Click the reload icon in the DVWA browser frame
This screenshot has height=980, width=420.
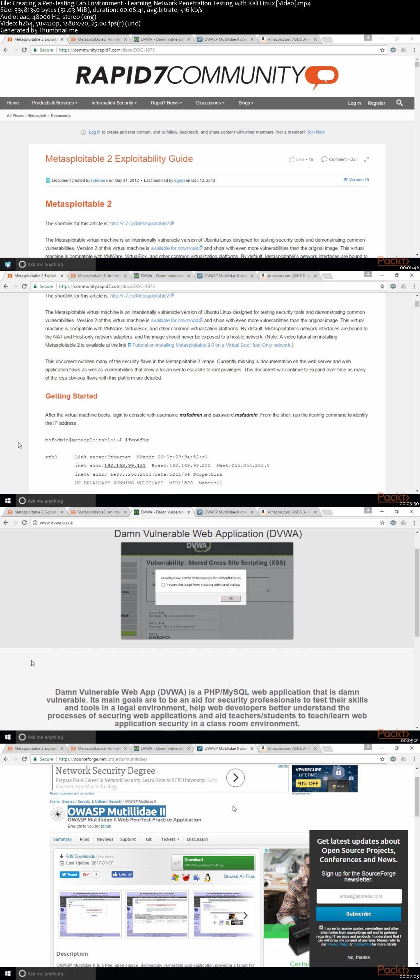tap(24, 522)
